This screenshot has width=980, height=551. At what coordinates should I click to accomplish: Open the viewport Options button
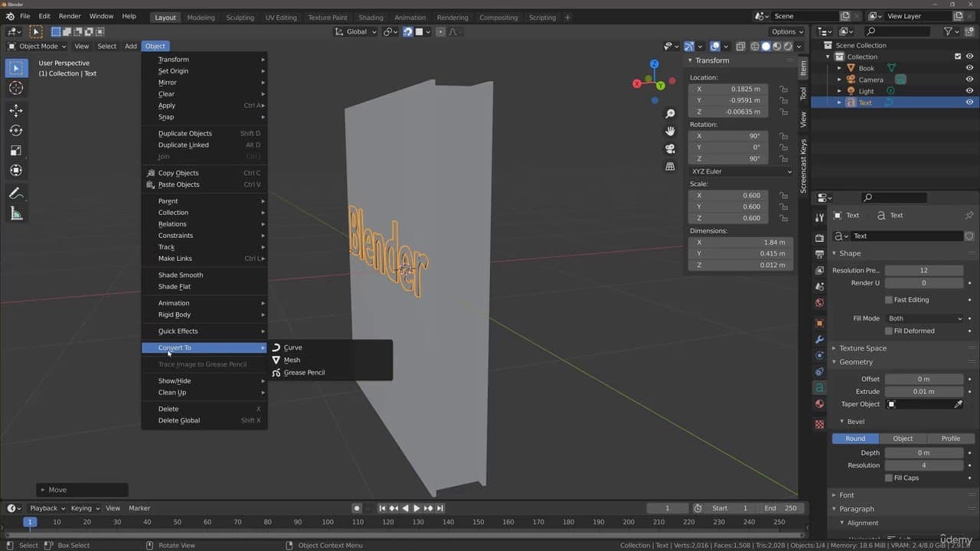[x=787, y=31]
